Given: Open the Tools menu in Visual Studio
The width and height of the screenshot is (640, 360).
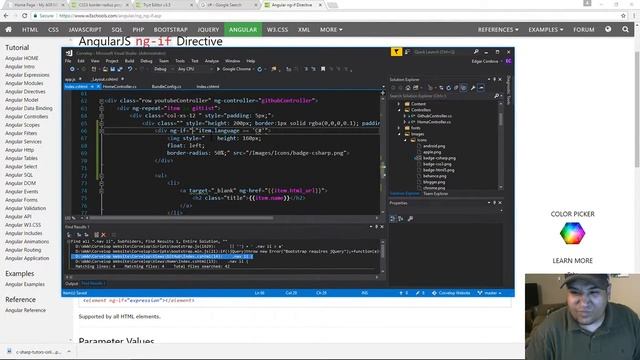Looking at the screenshot, I should click(180, 61).
